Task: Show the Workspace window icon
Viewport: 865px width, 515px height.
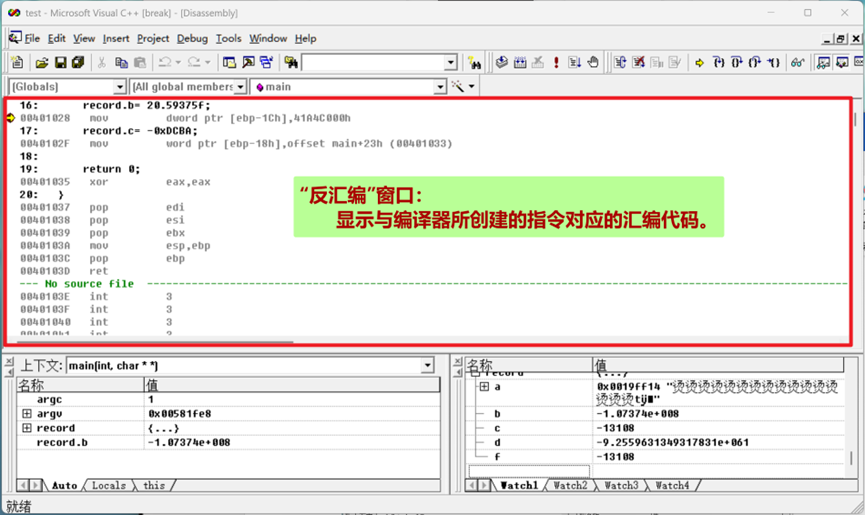Action: point(229,62)
